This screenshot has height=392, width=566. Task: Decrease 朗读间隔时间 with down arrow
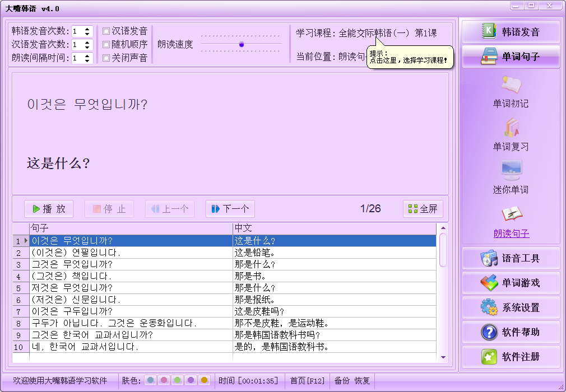(87, 60)
